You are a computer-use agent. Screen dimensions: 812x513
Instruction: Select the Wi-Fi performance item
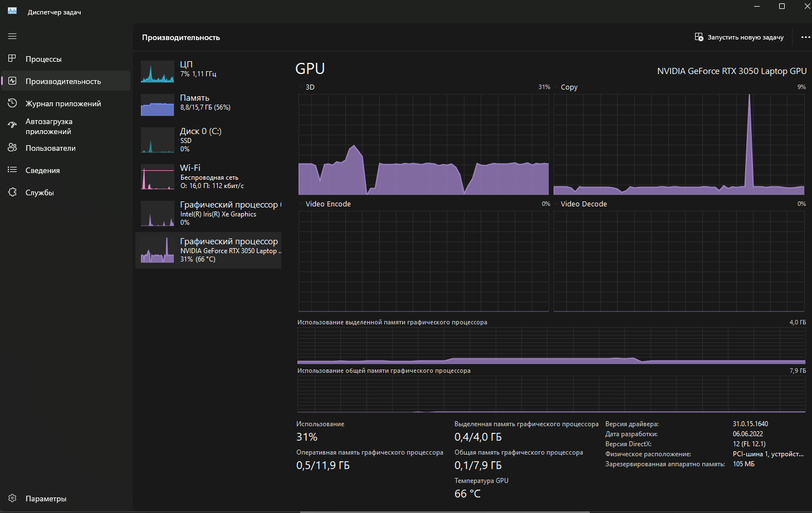208,176
